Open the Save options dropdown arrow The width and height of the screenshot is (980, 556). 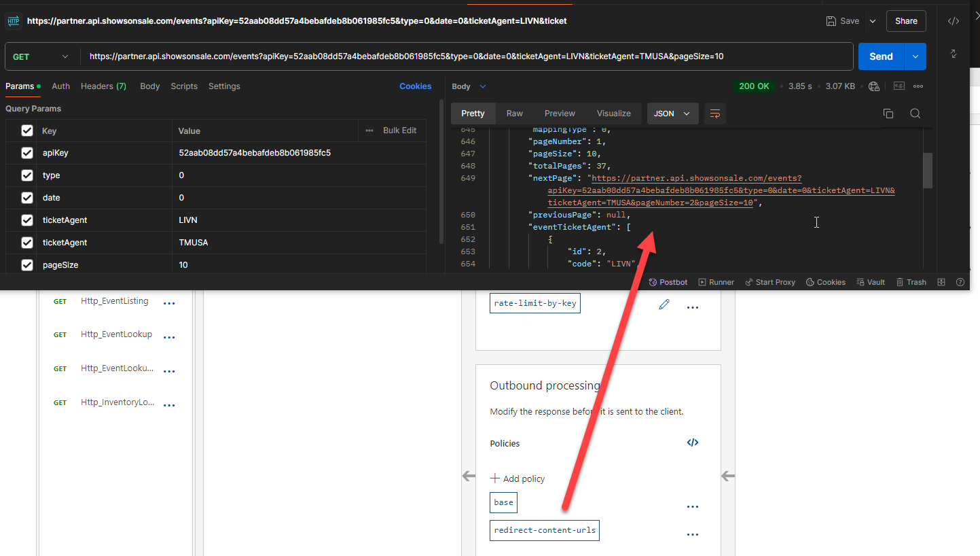(x=873, y=21)
